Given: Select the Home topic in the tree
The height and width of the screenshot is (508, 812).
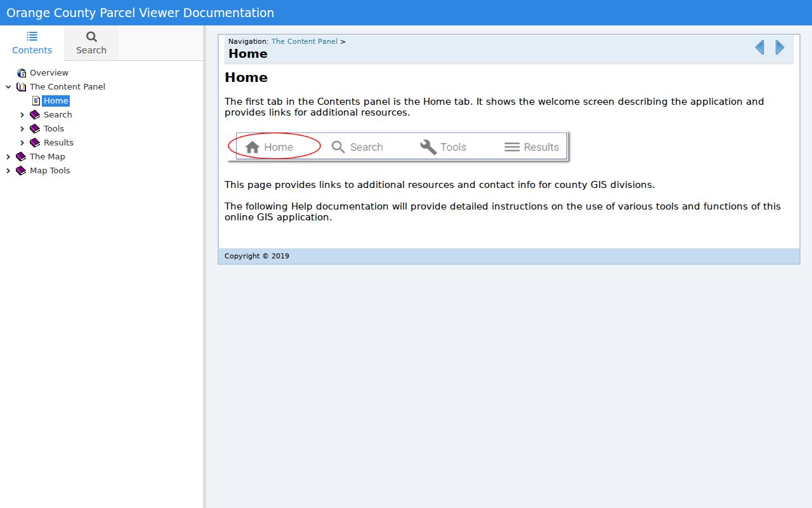Looking at the screenshot, I should (56, 101).
